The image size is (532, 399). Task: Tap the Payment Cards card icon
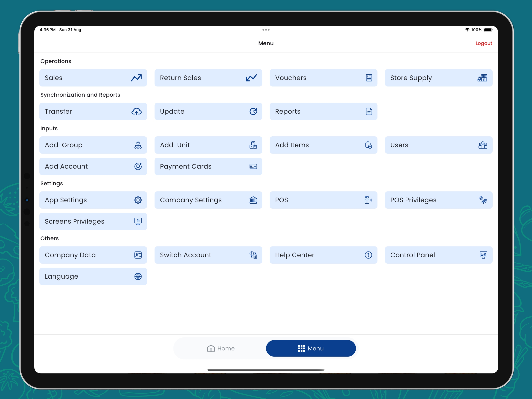coord(253,166)
